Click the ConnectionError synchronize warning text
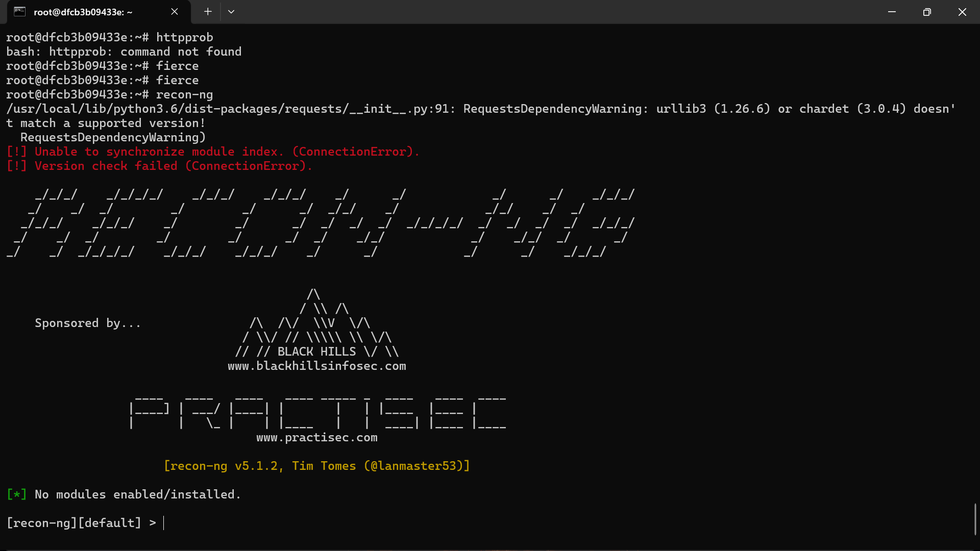The height and width of the screenshot is (551, 980). (x=213, y=151)
